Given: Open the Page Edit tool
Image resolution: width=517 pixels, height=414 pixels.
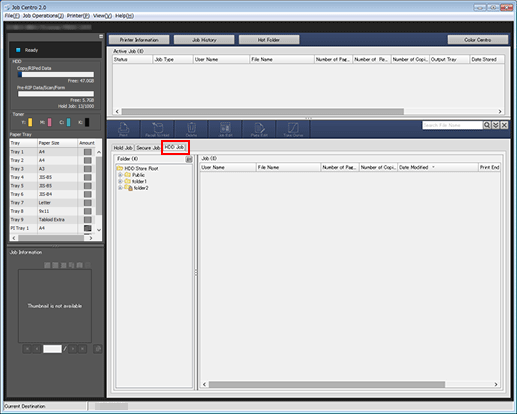Looking at the screenshot, I should pos(259,129).
